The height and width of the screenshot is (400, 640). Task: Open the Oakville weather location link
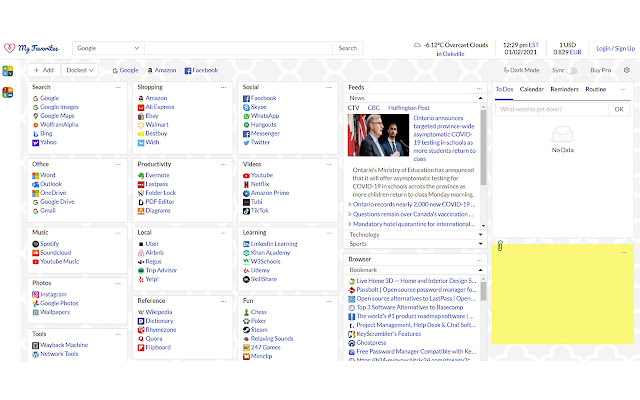click(453, 54)
